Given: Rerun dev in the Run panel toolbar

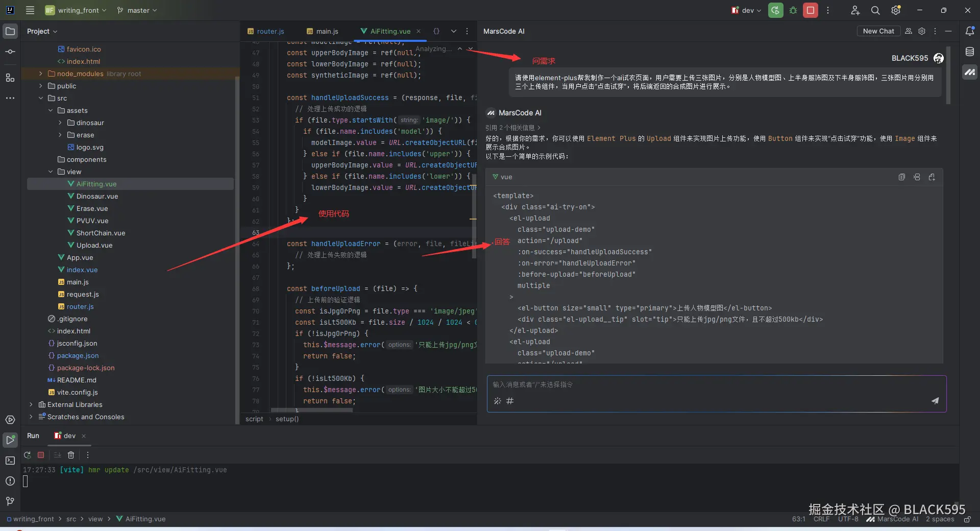Looking at the screenshot, I should (x=28, y=455).
